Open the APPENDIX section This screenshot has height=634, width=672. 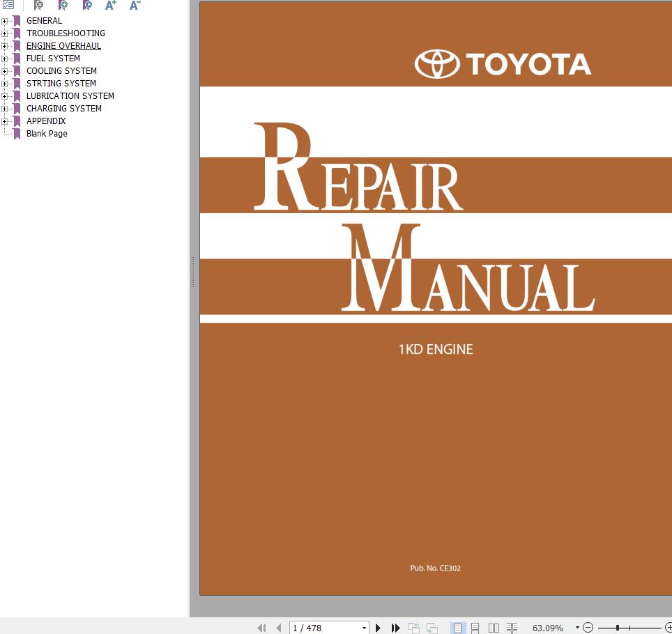[46, 121]
